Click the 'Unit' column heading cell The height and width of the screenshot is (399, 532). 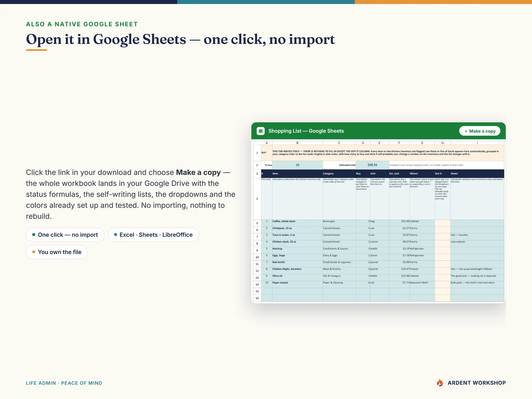click(x=379, y=174)
